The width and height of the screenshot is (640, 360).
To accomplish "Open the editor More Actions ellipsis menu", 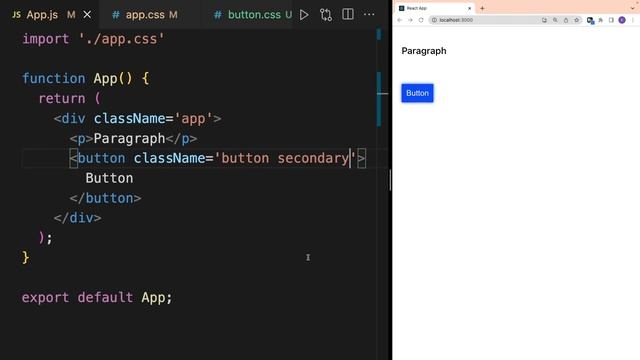I will [x=369, y=14].
